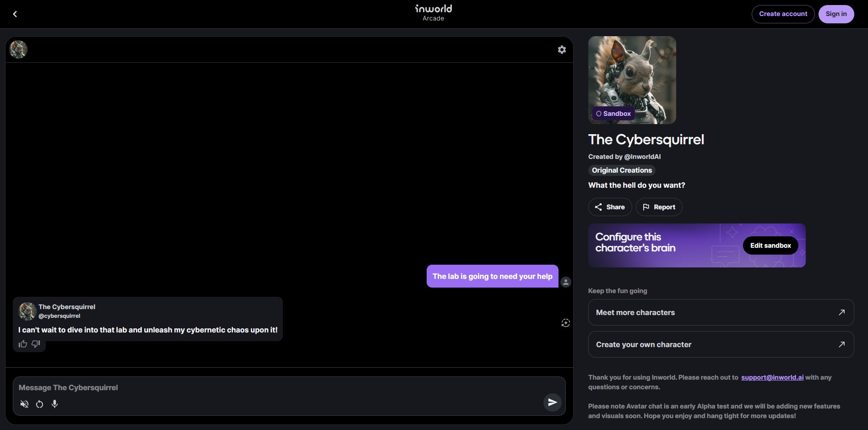Click the 'The Cybersquirrel' title heading

[x=646, y=140]
